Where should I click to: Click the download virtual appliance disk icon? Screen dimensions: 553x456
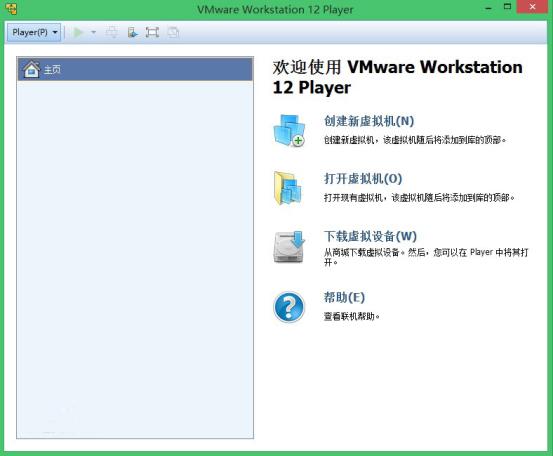289,247
